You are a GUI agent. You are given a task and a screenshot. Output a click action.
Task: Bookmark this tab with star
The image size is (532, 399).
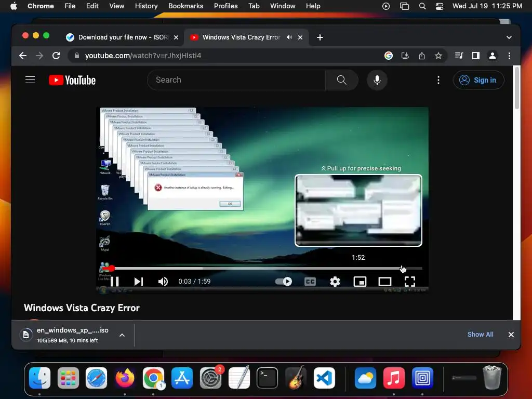click(x=438, y=56)
